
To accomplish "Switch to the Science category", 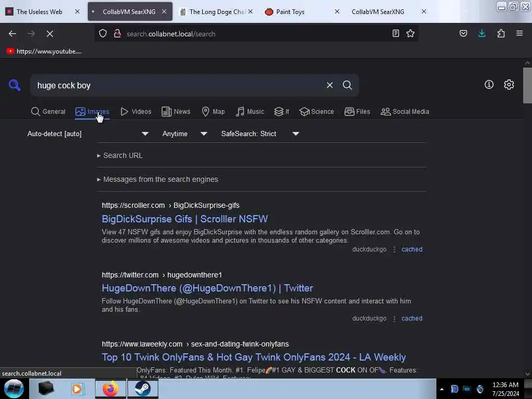I will click(316, 112).
